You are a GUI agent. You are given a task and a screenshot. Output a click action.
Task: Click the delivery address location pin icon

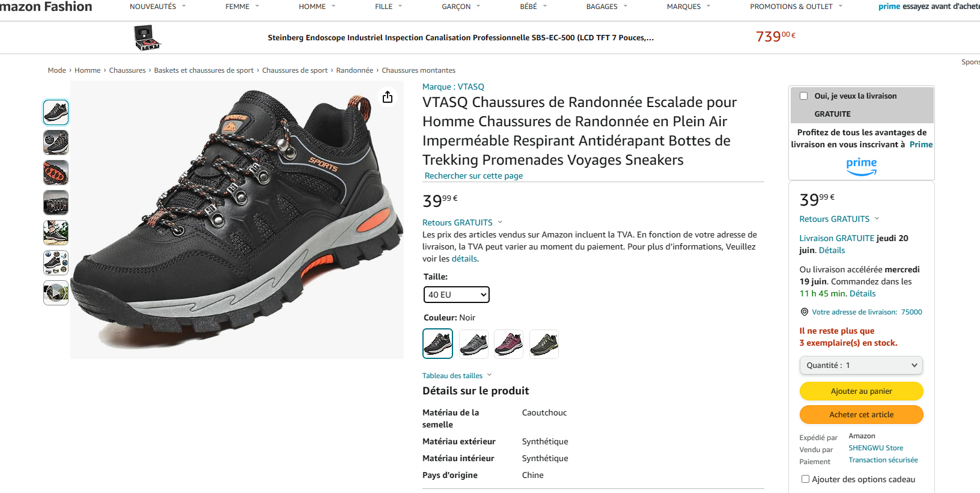(x=805, y=312)
